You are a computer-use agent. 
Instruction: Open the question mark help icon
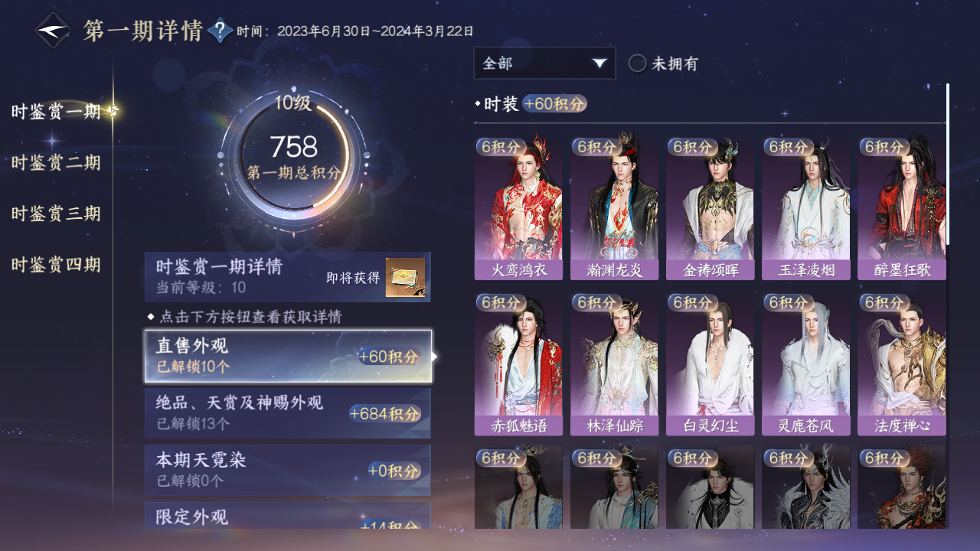[220, 31]
